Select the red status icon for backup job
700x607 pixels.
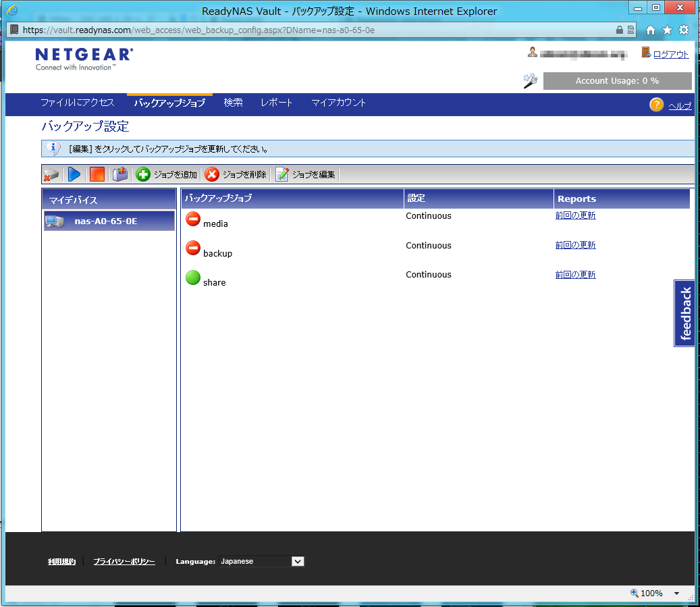(193, 248)
